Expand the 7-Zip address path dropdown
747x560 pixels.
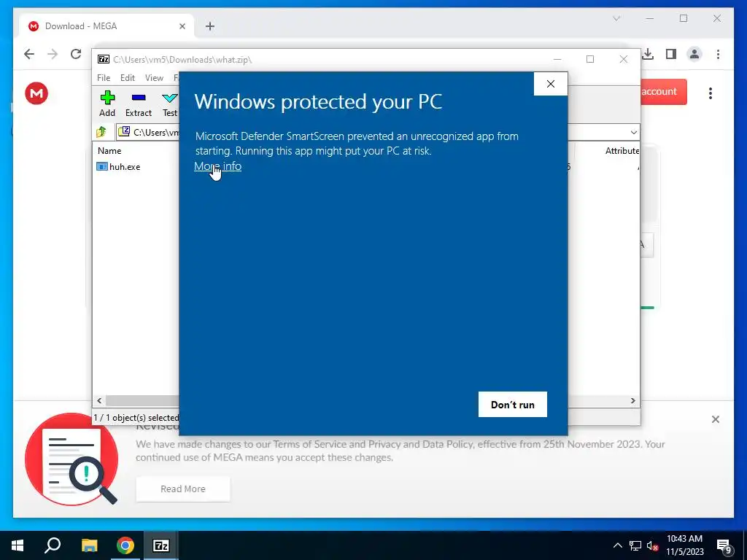634,133
